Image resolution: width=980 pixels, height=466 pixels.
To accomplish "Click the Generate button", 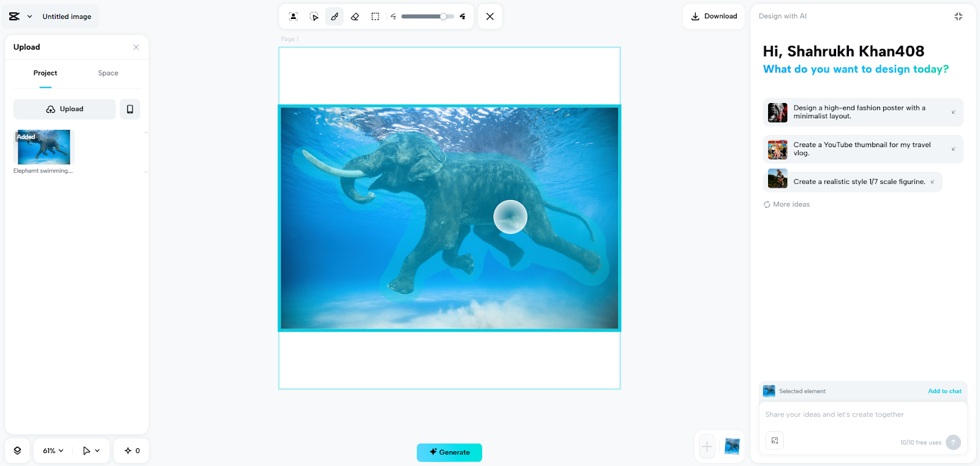I will [449, 452].
